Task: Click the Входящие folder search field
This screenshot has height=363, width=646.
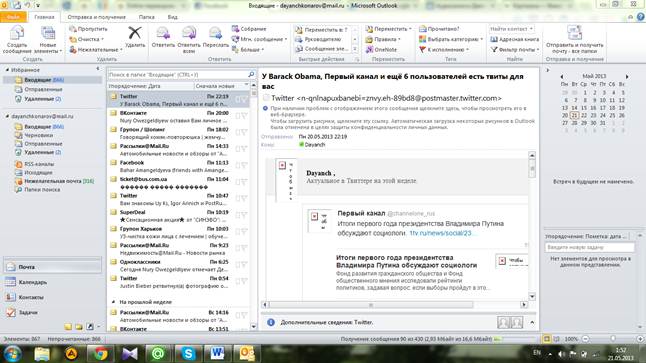Action: pos(178,75)
